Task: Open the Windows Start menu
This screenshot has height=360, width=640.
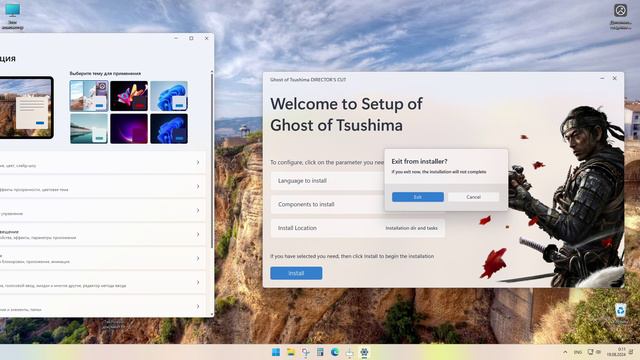Action: point(276,352)
